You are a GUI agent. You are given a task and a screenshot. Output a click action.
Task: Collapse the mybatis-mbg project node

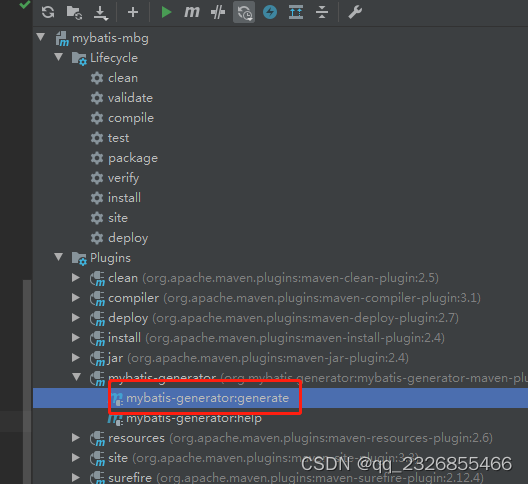coord(41,37)
